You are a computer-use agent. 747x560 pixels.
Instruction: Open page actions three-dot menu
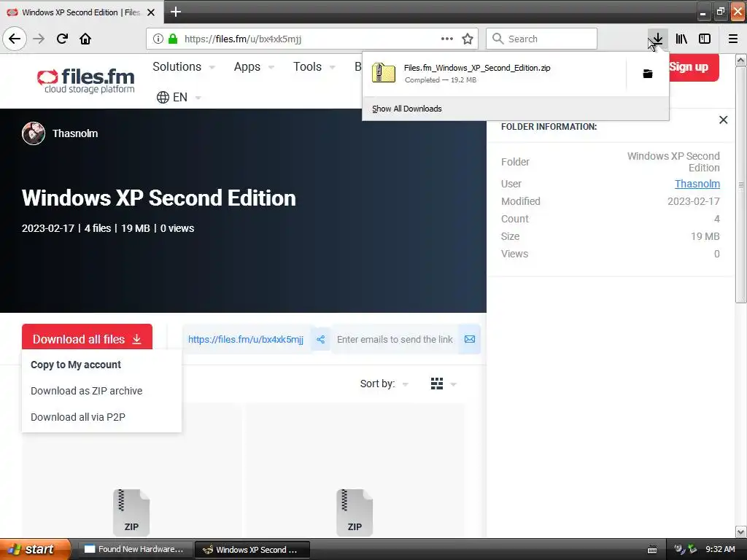click(x=447, y=39)
